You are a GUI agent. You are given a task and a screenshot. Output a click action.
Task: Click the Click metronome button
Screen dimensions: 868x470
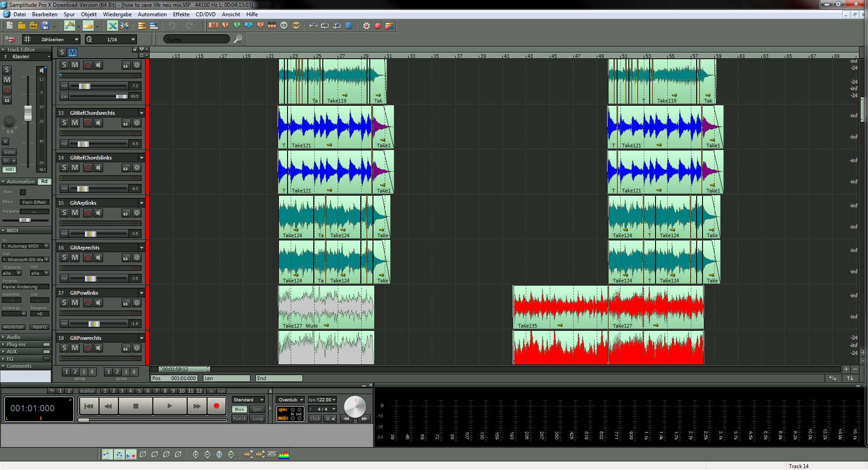[315, 418]
